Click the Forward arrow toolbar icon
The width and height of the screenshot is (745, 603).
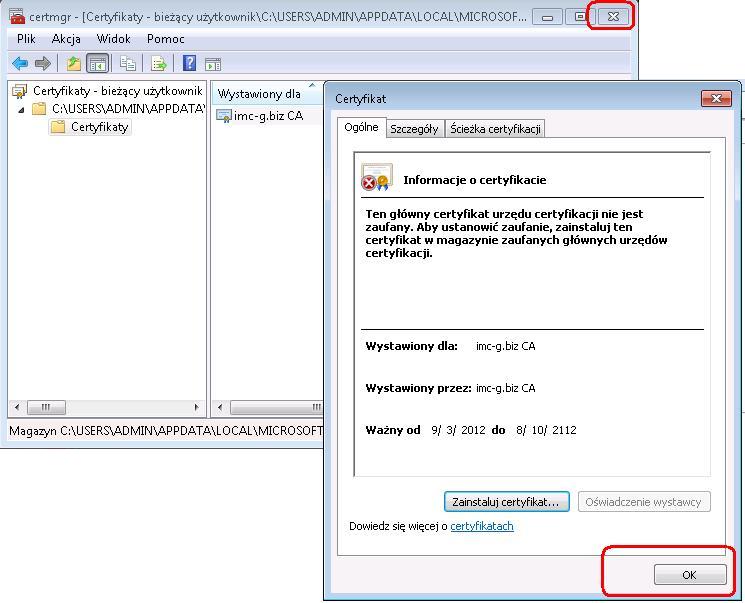click(x=42, y=63)
